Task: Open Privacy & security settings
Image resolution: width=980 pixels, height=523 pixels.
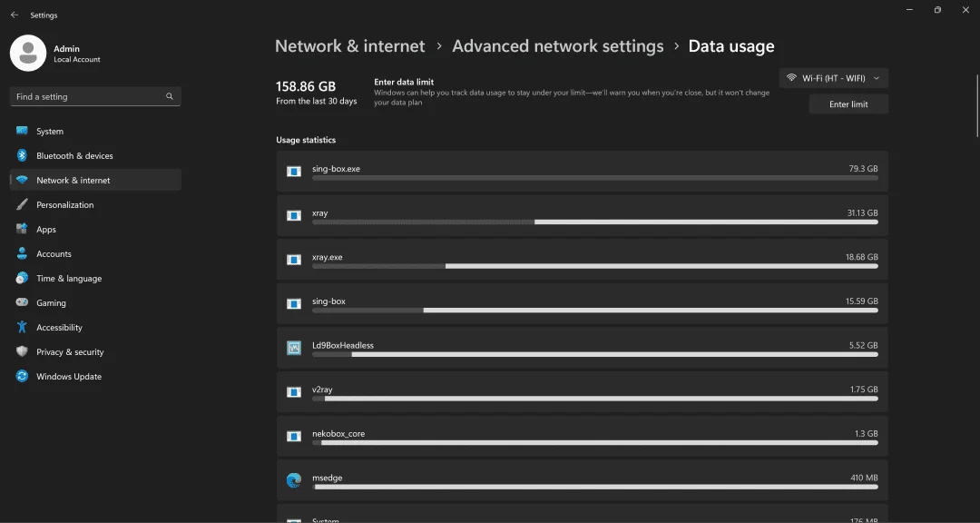Action: point(95,351)
